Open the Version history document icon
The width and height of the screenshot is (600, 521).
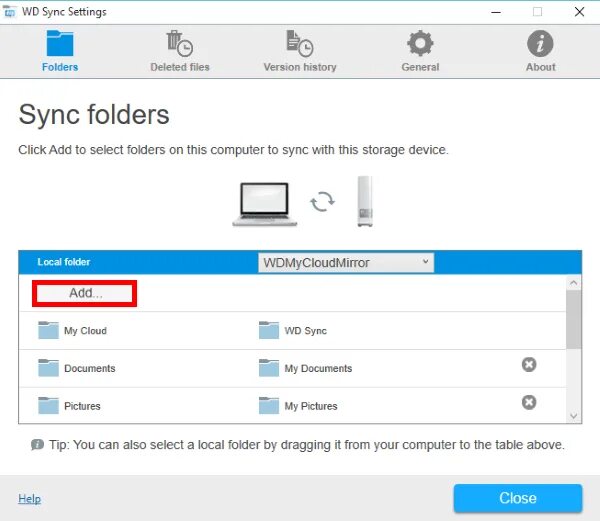(300, 44)
